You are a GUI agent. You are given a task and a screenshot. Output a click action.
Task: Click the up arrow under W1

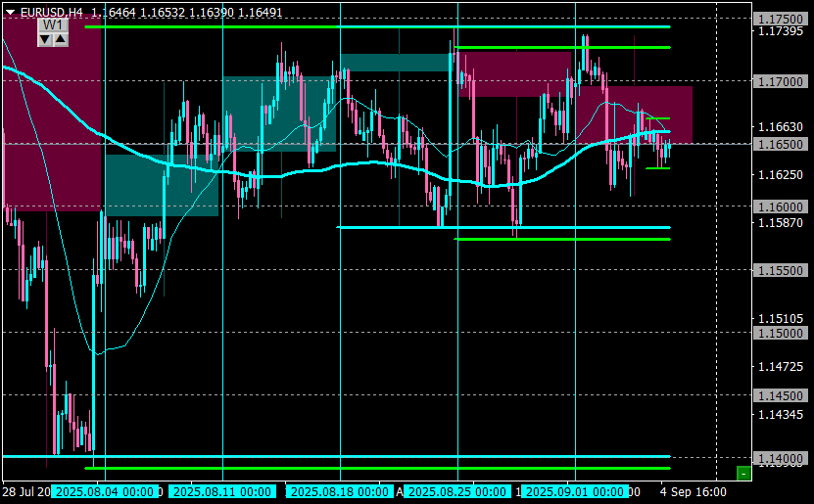(x=60, y=39)
